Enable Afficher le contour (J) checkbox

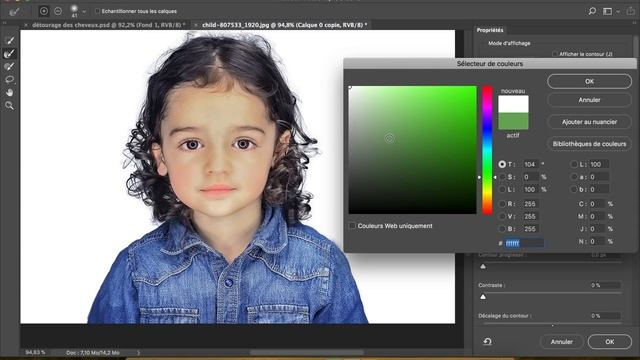[555, 54]
